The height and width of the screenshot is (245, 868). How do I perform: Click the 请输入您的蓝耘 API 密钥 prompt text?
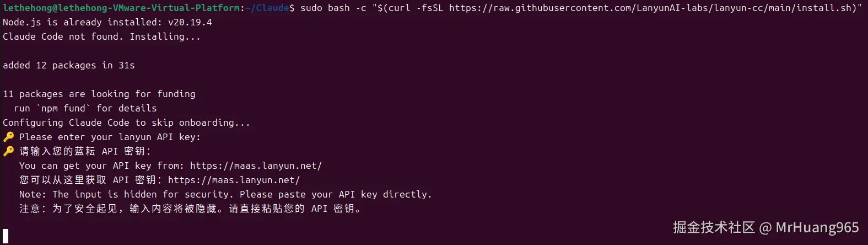coord(85,151)
